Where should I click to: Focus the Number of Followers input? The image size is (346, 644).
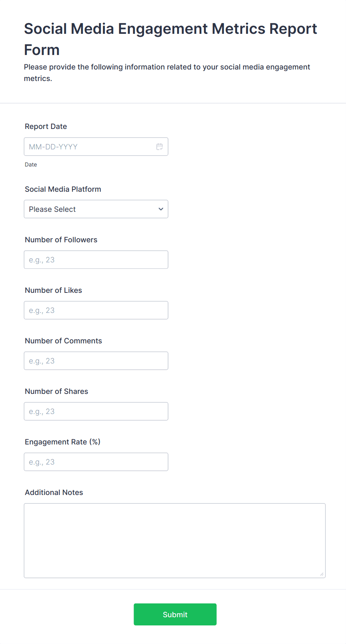[96, 260]
